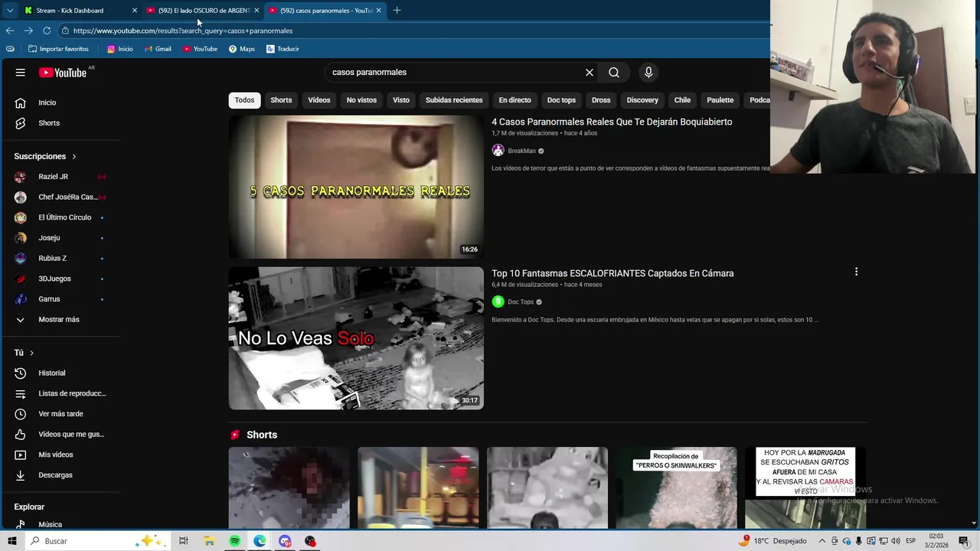Select the Todos filter chip
Image resolution: width=980 pixels, height=551 pixels.
[244, 100]
